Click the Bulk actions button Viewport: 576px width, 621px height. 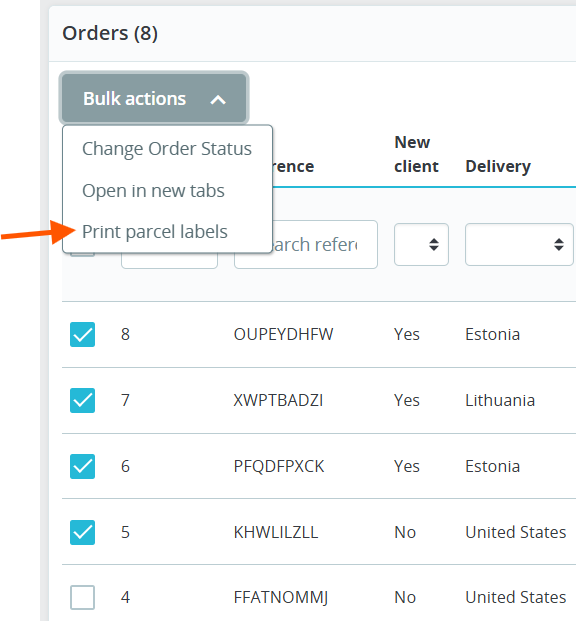[x=154, y=98]
